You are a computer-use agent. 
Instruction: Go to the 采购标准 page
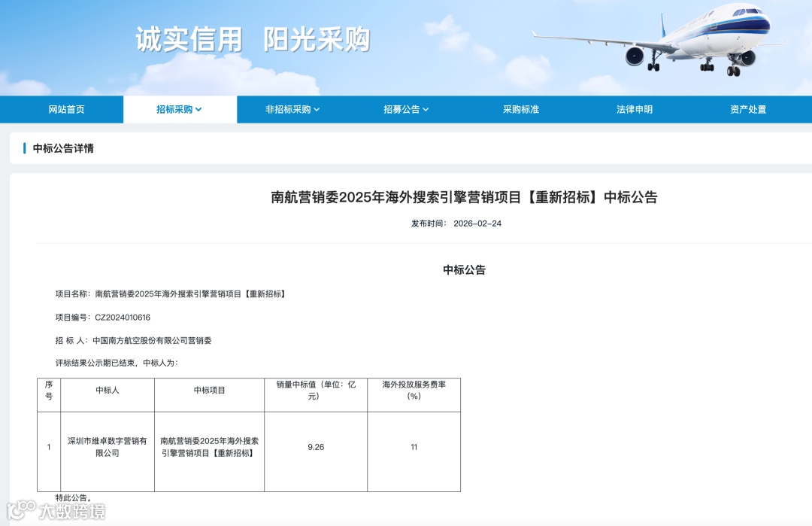[x=521, y=109]
